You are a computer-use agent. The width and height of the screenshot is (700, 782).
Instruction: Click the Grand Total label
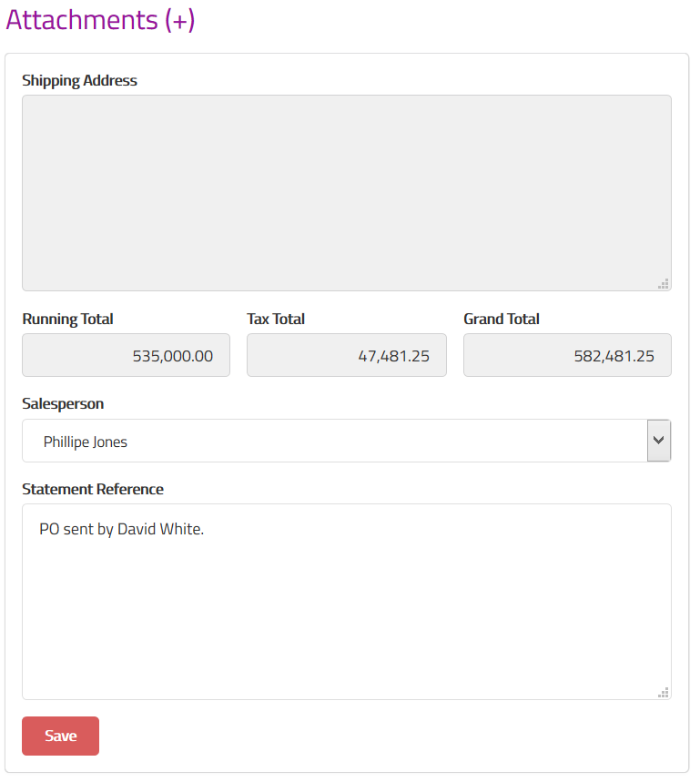[x=502, y=319]
